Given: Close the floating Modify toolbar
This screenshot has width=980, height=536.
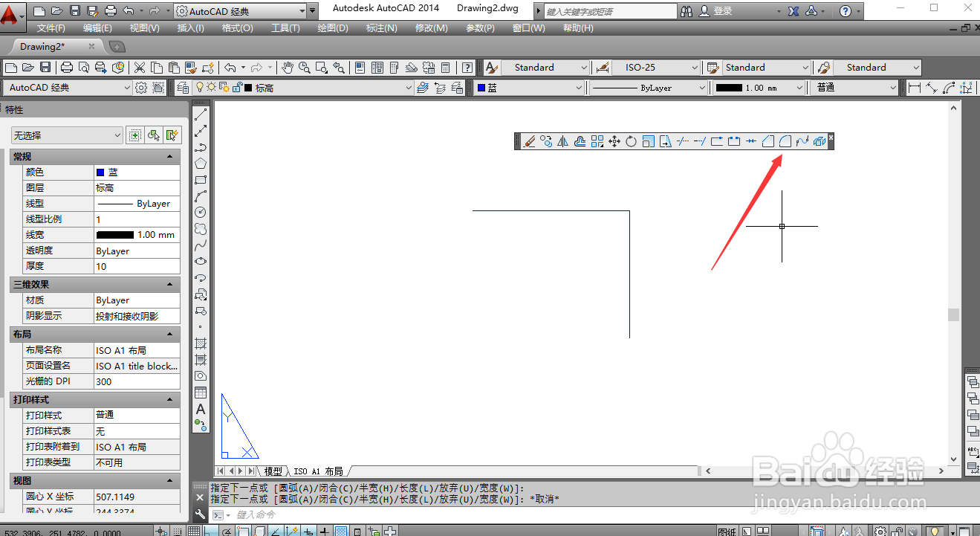Looking at the screenshot, I should click(831, 137).
